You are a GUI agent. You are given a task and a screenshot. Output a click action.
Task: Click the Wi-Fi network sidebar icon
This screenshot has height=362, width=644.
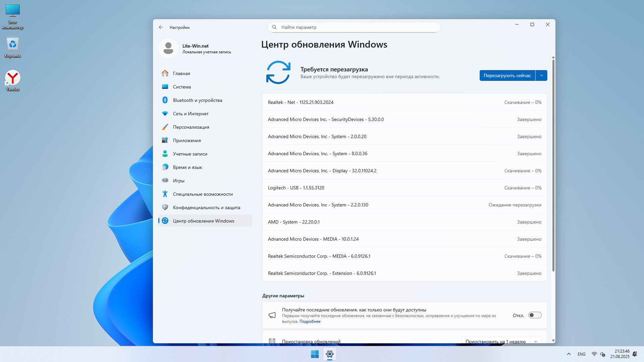165,113
